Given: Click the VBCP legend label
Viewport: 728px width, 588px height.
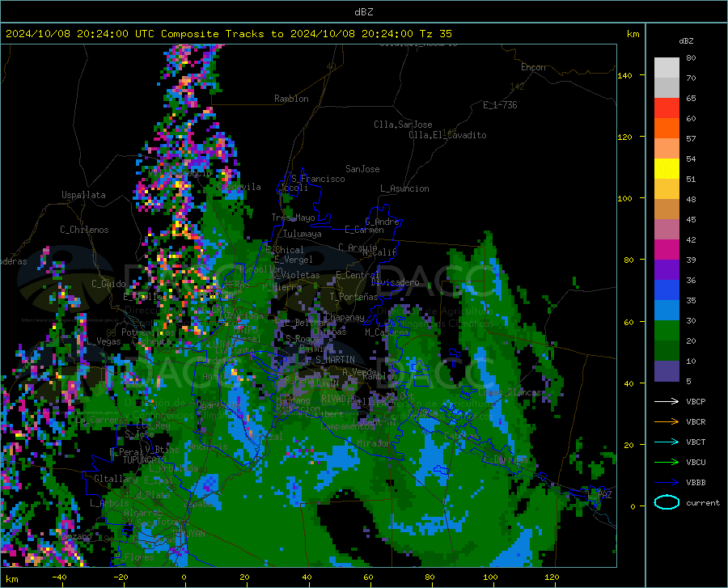Looking at the screenshot, I should pyautogui.click(x=696, y=401).
